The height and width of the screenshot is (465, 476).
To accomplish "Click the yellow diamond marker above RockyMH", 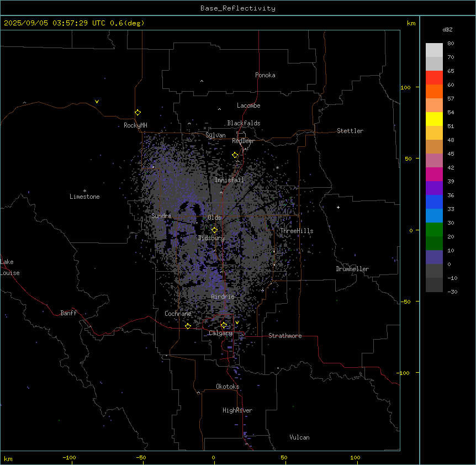I will coord(137,113).
